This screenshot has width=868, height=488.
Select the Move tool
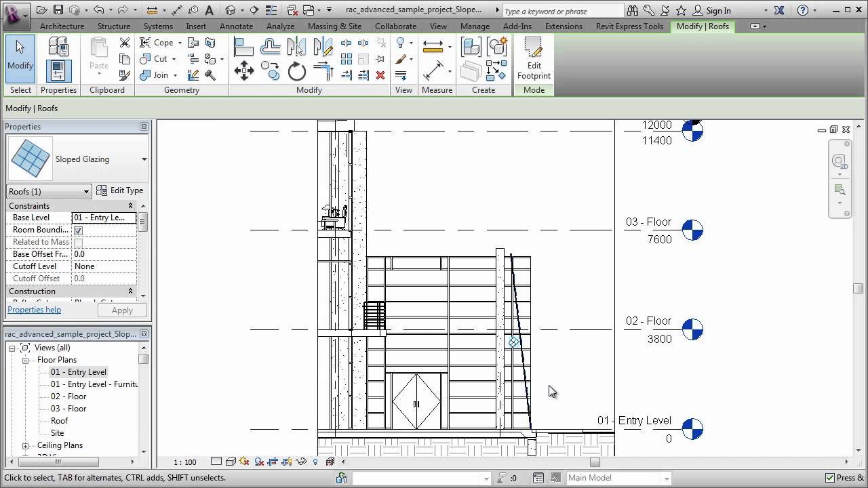244,70
